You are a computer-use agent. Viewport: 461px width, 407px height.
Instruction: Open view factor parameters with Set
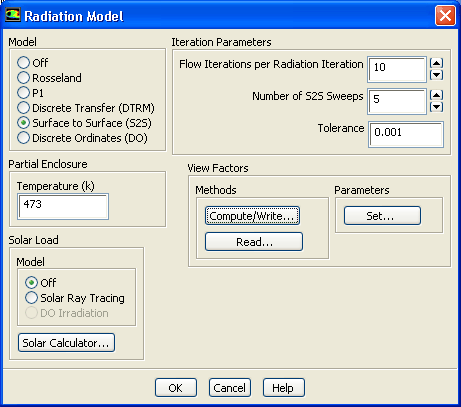(382, 216)
